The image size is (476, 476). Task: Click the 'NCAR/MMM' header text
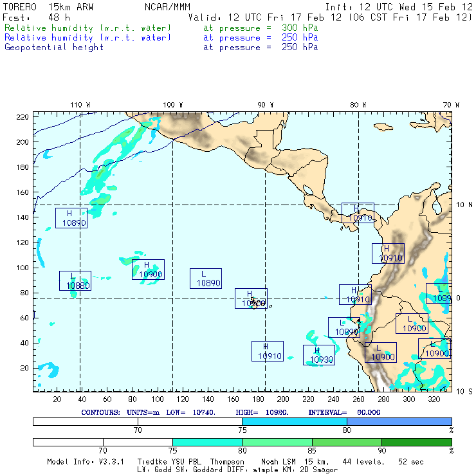(x=167, y=7)
